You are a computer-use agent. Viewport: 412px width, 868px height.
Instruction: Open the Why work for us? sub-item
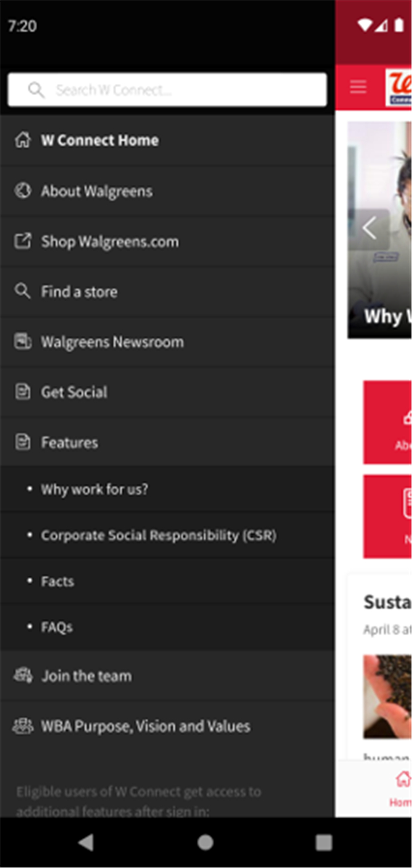[167, 489]
